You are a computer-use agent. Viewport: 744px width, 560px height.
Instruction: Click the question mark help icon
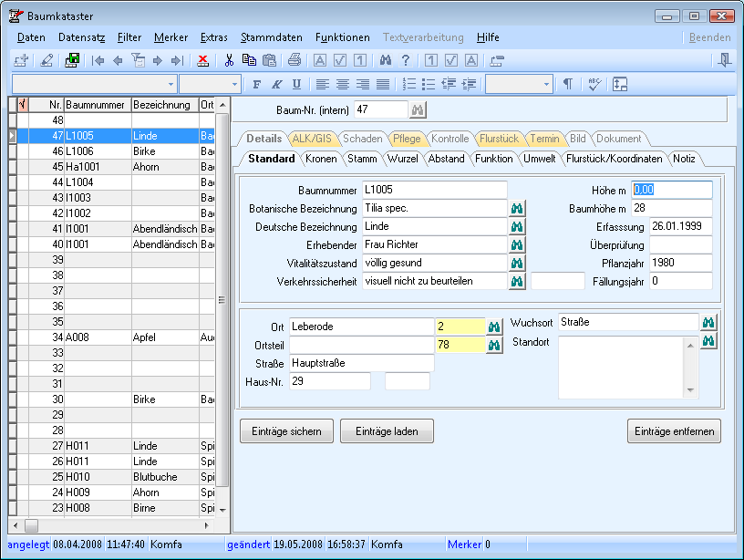tap(405, 60)
